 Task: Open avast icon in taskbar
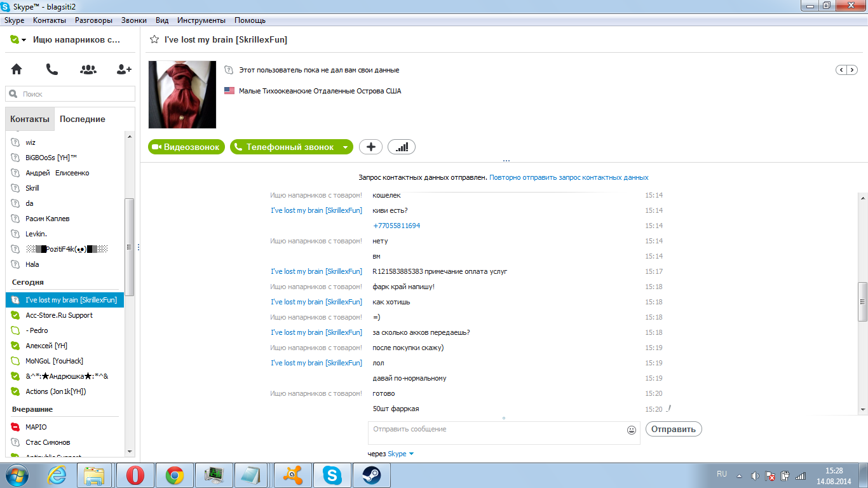click(x=292, y=475)
